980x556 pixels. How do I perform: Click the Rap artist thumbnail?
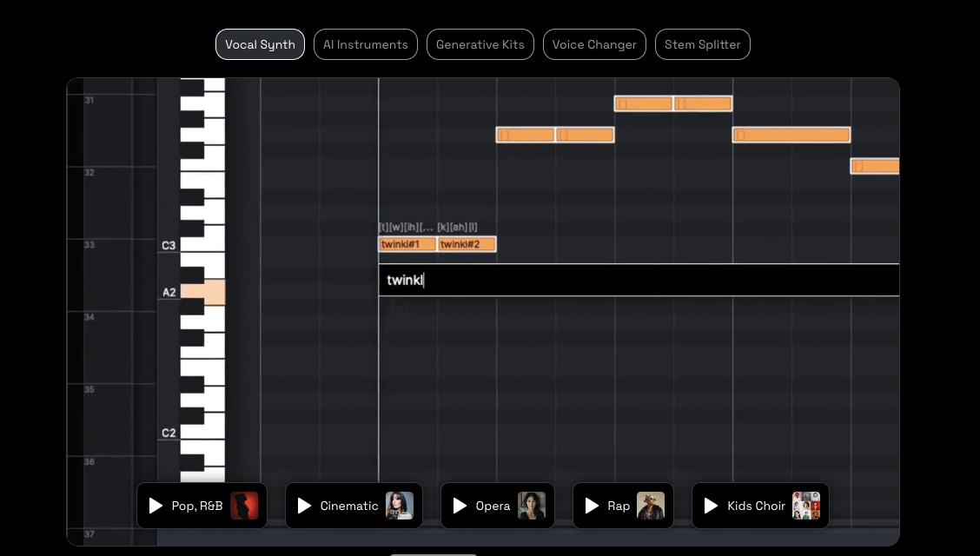651,506
